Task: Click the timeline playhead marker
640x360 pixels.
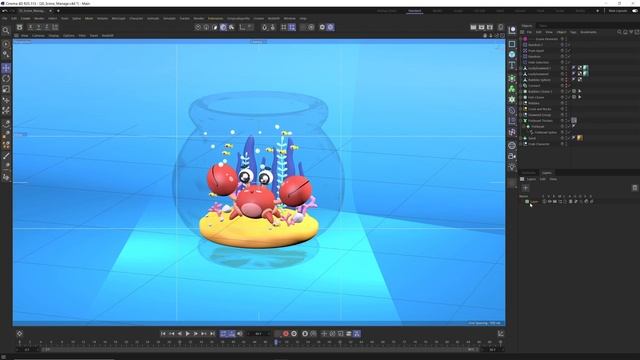Action: [x=276, y=342]
